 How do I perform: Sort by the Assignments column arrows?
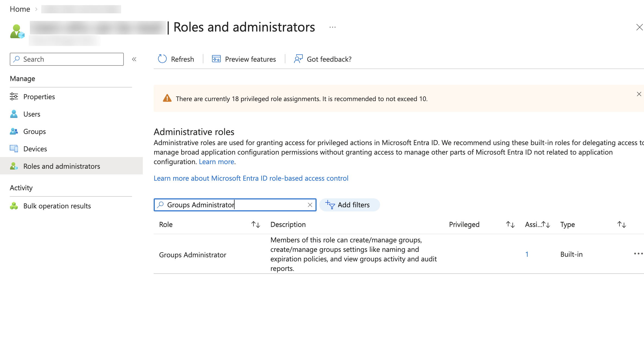(546, 224)
